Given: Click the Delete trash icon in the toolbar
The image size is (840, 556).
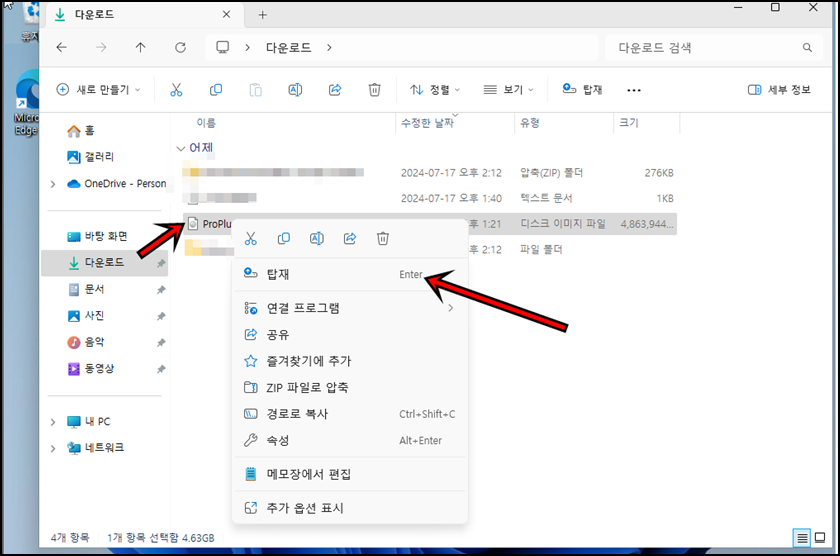Looking at the screenshot, I should 374,90.
